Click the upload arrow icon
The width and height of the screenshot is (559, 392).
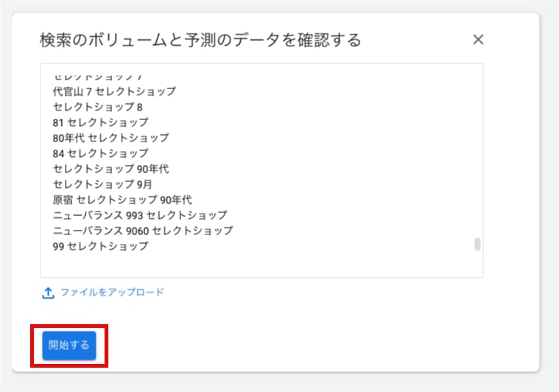point(48,293)
